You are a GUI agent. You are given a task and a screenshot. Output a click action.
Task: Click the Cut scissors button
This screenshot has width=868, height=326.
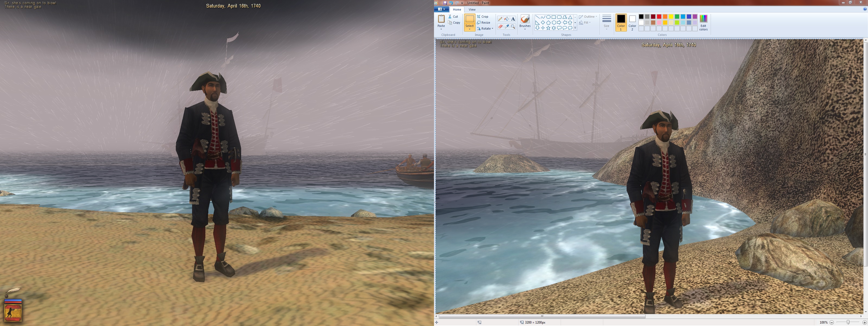coord(454,17)
